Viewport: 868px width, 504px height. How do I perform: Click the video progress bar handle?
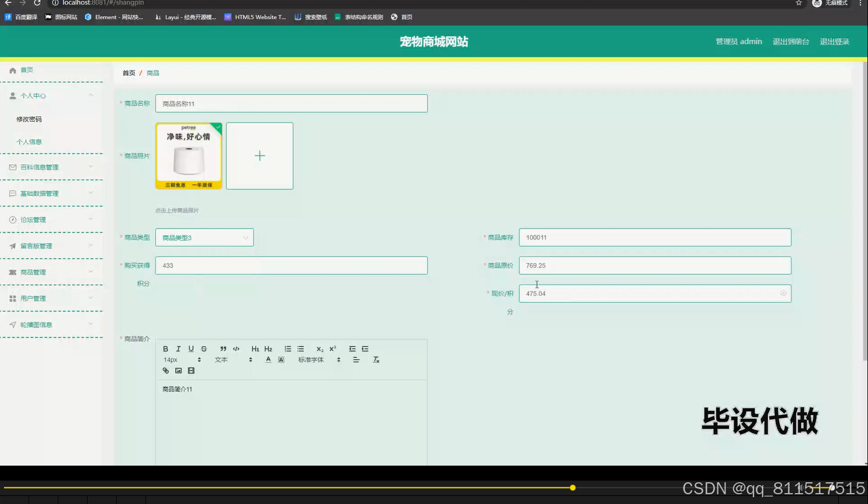point(573,487)
